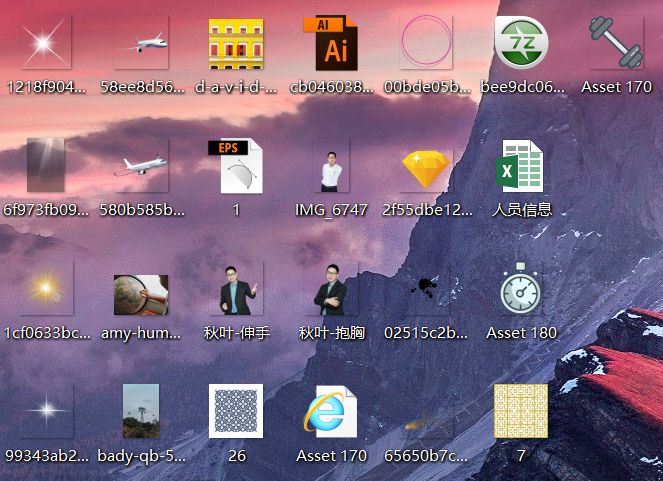Click the dumbbell icon labeled Asset 170
Screen dimensions: 663x481
tap(616, 45)
